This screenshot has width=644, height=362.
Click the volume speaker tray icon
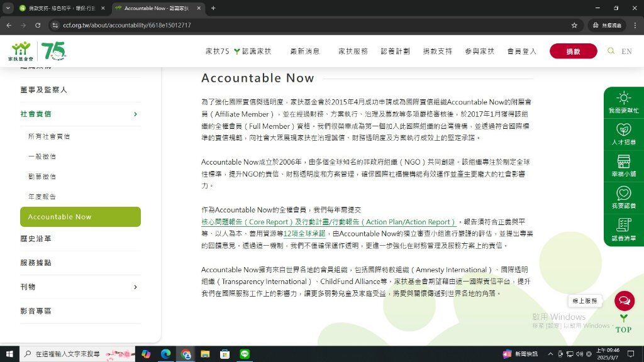click(x=579, y=354)
